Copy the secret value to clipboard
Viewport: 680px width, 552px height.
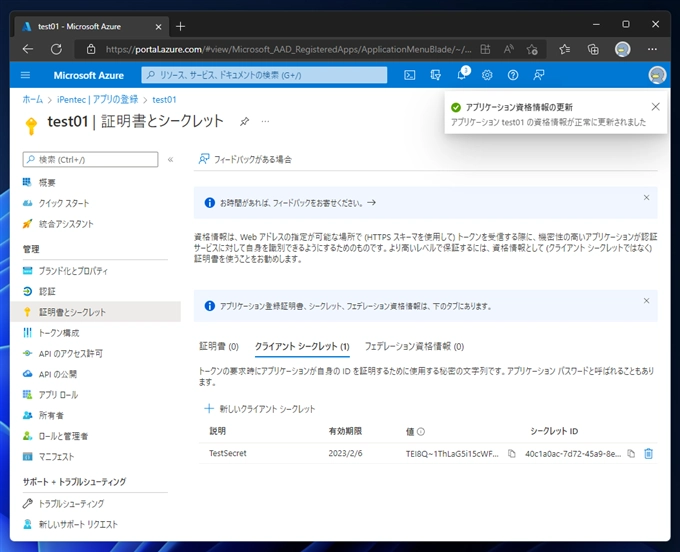(x=511, y=453)
